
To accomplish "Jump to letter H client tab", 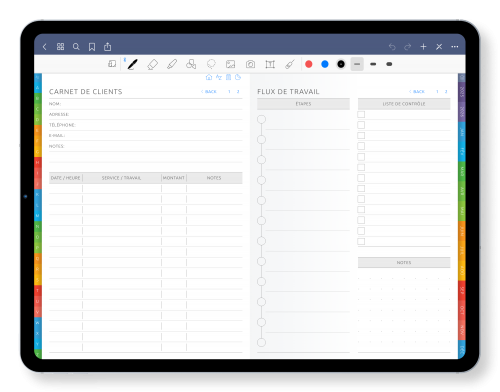I will [38, 162].
